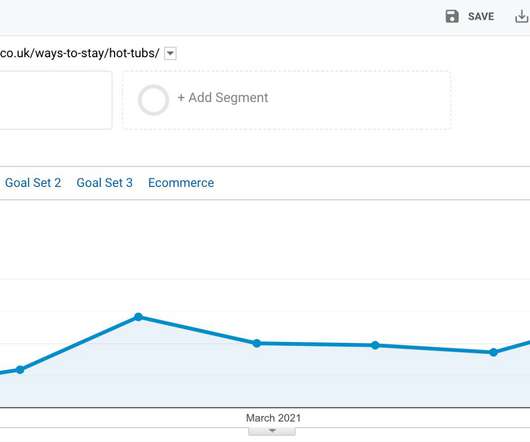Click the SAVE text button
Viewport: 530px width, 442px height.
481,16
